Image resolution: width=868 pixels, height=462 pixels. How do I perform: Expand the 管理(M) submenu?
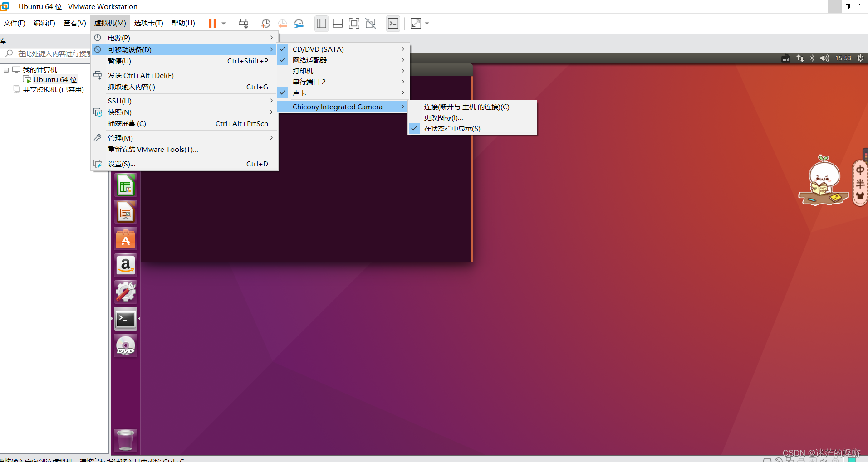(185, 138)
